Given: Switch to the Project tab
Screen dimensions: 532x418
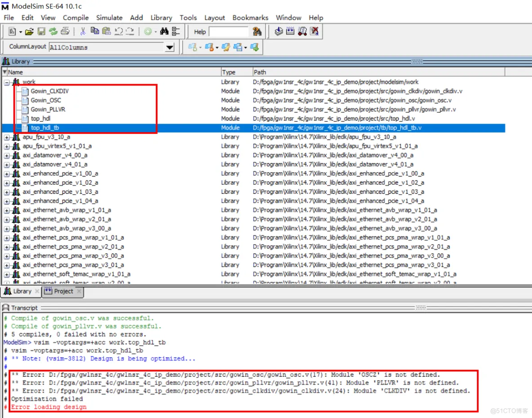Looking at the screenshot, I should tap(63, 291).
